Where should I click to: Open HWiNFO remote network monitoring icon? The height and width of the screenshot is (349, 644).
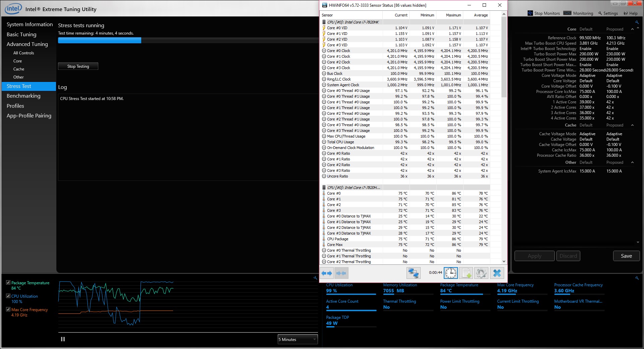point(413,273)
